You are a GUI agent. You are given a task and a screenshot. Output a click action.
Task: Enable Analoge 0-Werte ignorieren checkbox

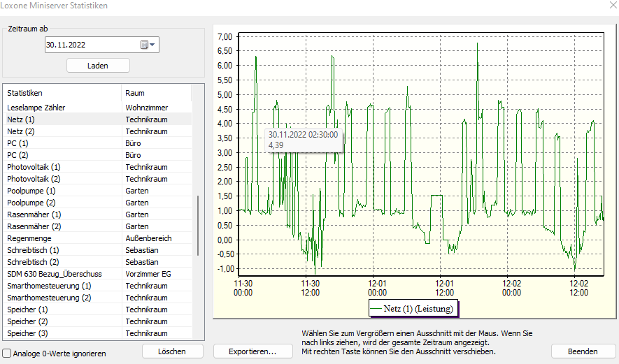7,354
